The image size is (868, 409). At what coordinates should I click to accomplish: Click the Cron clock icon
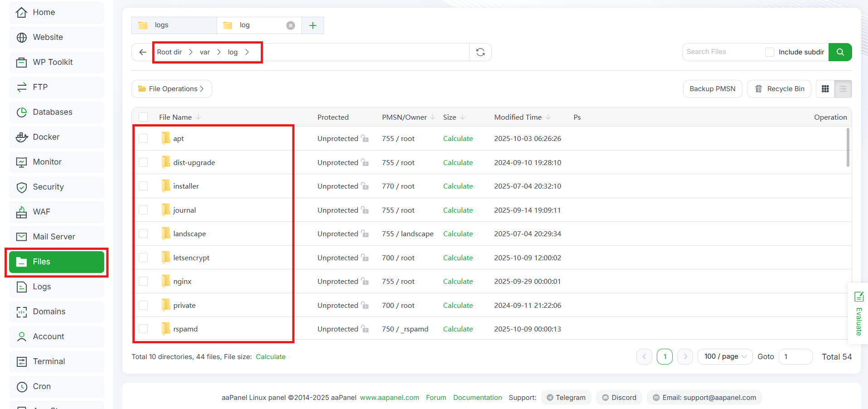[x=21, y=386]
